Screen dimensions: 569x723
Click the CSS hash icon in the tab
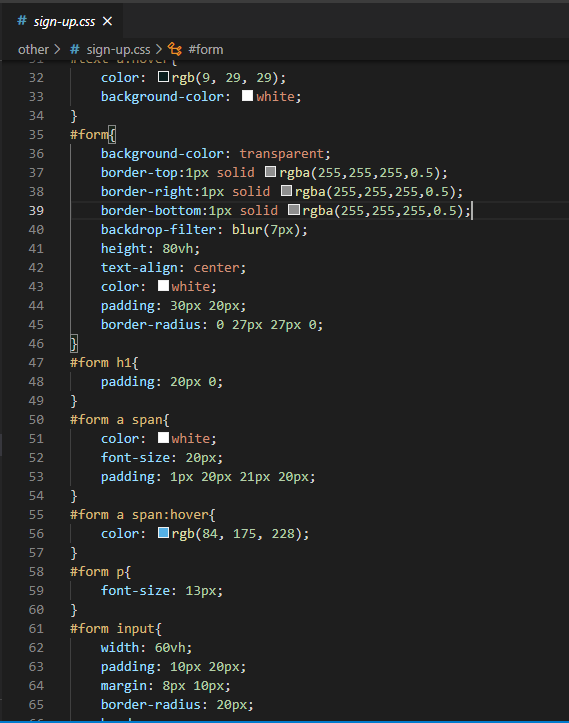point(22,21)
